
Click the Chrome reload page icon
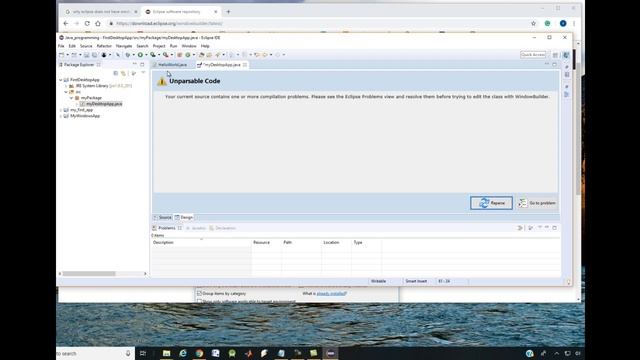click(87, 24)
